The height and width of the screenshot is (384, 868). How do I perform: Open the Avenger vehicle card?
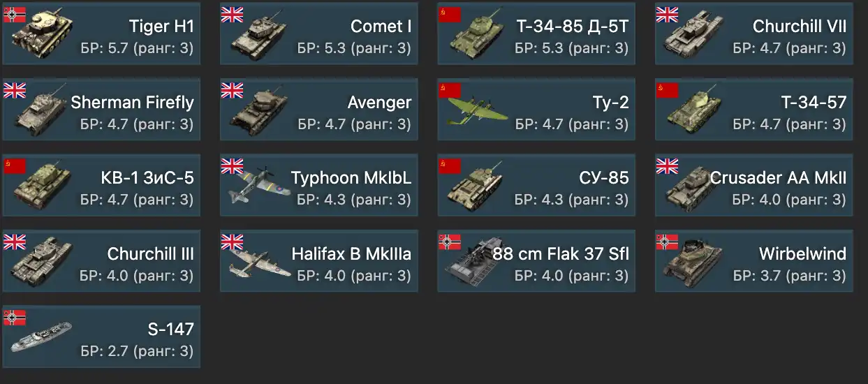pos(319,110)
